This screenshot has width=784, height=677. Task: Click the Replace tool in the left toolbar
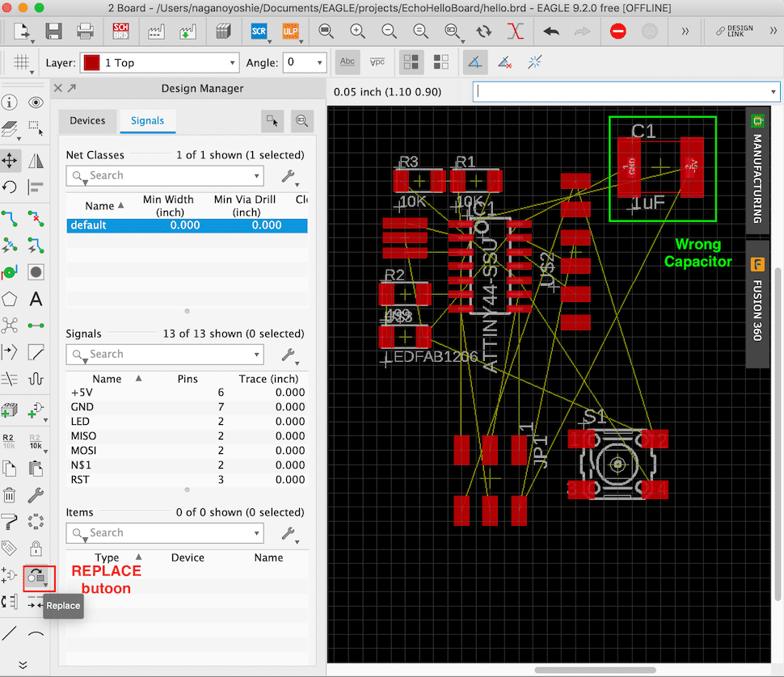click(35, 577)
